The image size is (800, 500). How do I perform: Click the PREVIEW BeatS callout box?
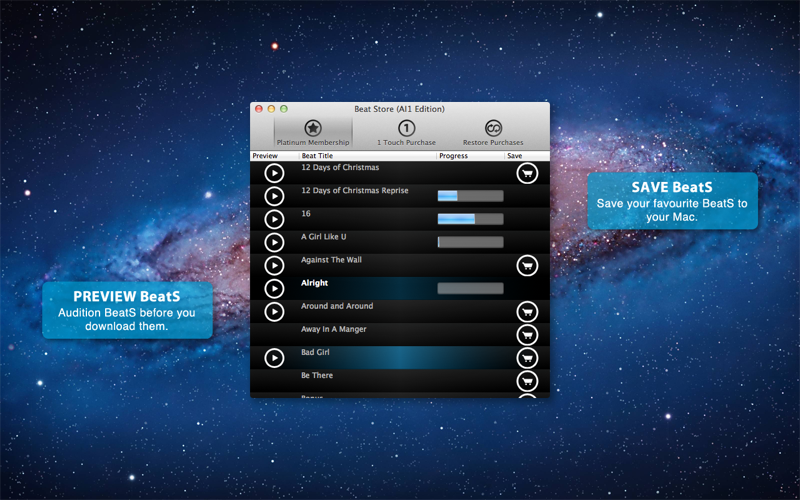pyautogui.click(x=127, y=310)
